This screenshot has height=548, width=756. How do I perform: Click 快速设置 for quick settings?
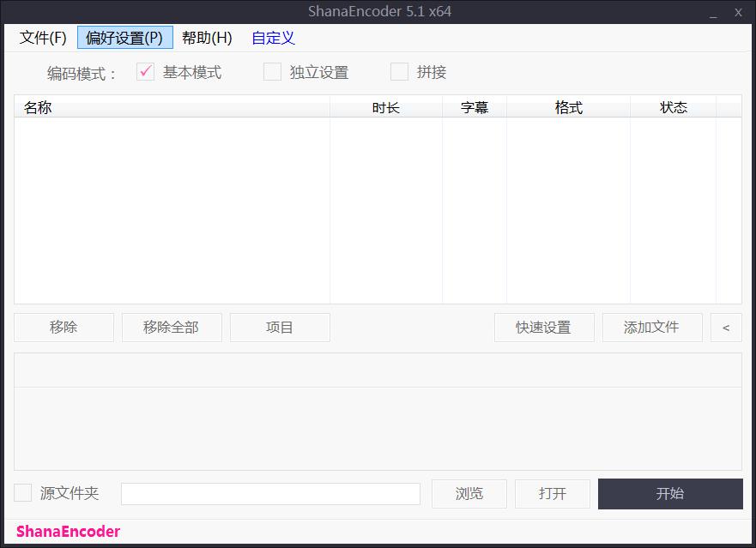(544, 328)
